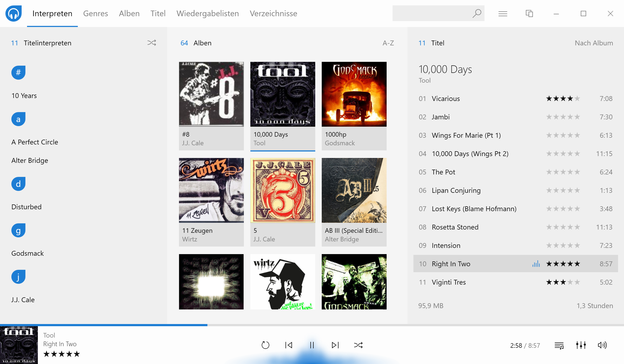Click the star rating of Viginti Tres
624x364 pixels.
tap(563, 282)
